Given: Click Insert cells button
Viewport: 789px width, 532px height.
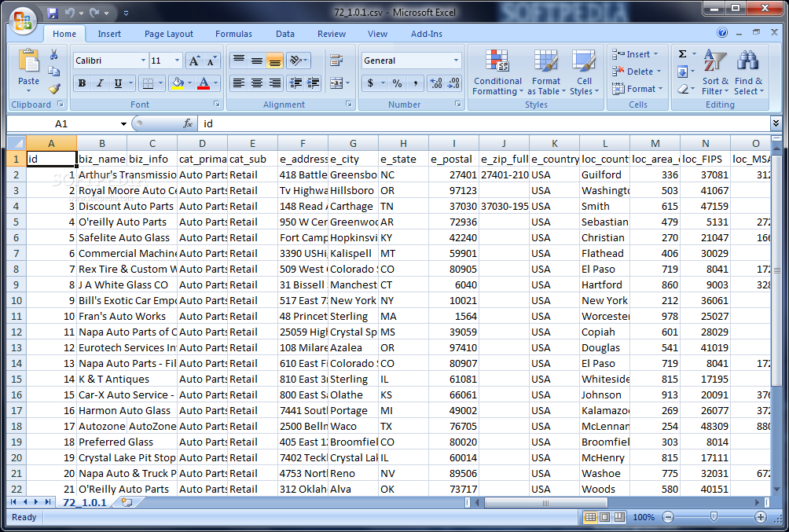Looking at the screenshot, I should click(x=636, y=54).
